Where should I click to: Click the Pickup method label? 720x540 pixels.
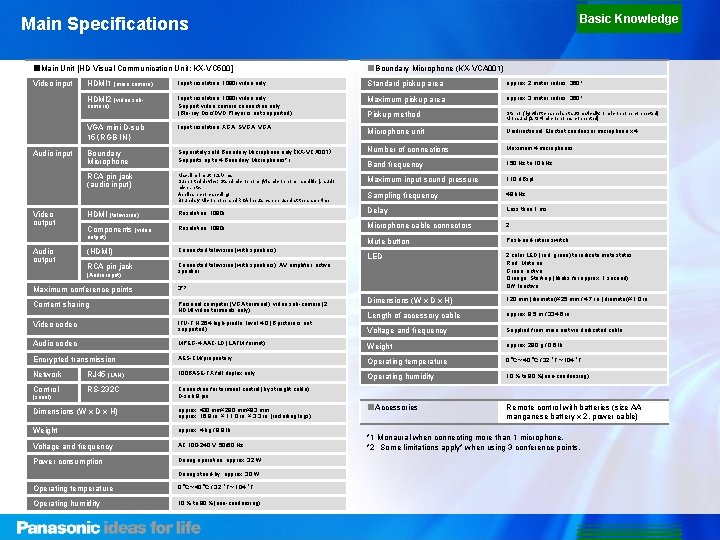click(x=429, y=115)
